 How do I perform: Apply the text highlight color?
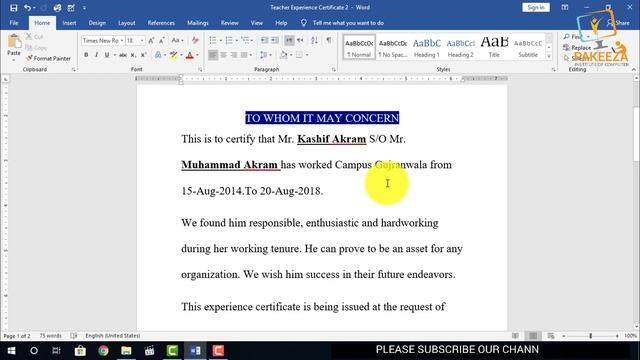pos(173,55)
